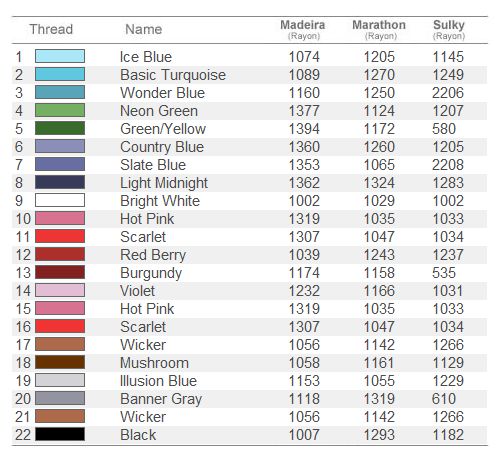The image size is (500, 456).
Task: Click the Madeira (Rayon) column header
Action: click(x=303, y=30)
